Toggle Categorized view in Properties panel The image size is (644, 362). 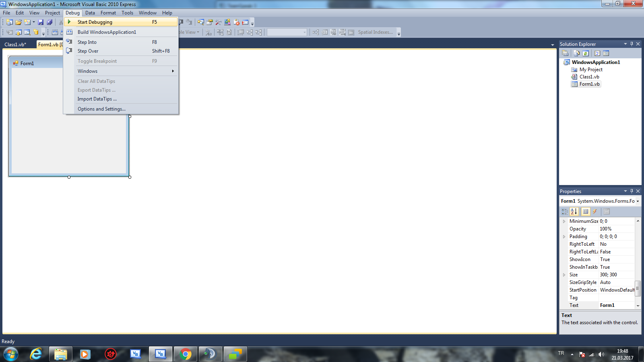(565, 211)
